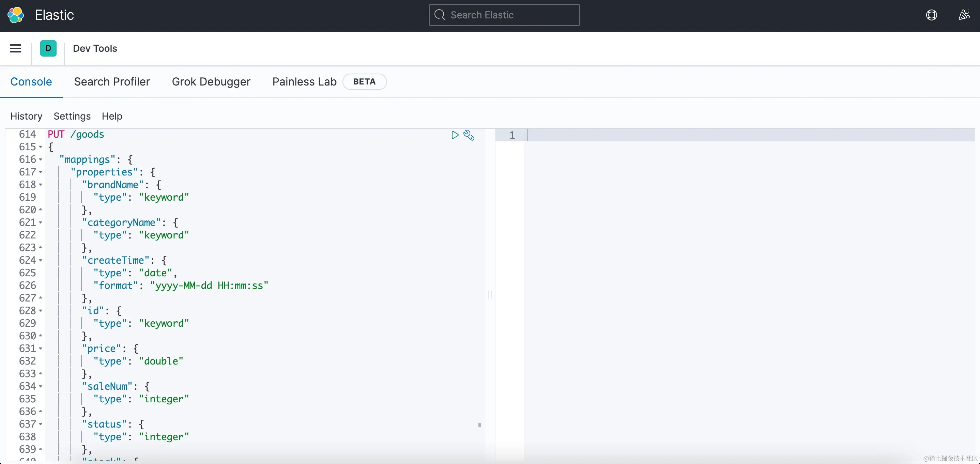Collapse the price field at line 631
The width and height of the screenshot is (980, 464).
(40, 349)
